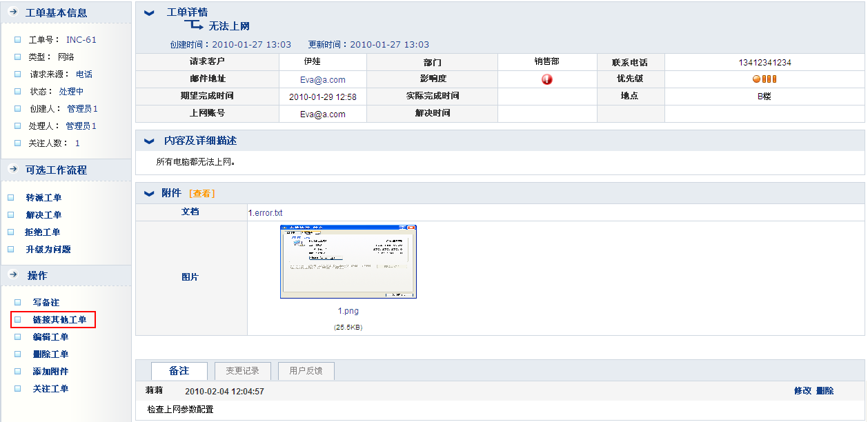The height and width of the screenshot is (422, 868).
Task: Click the orange priority level indicator
Action: click(765, 79)
